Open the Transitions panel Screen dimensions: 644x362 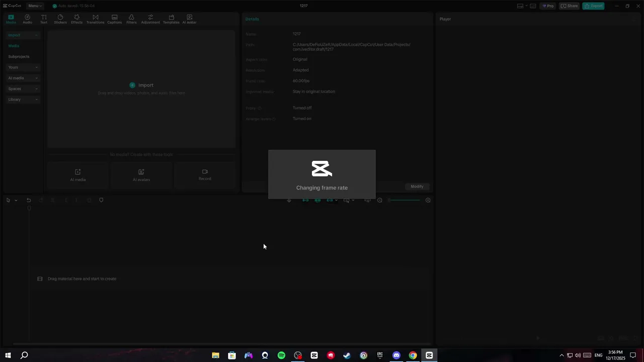tap(95, 19)
